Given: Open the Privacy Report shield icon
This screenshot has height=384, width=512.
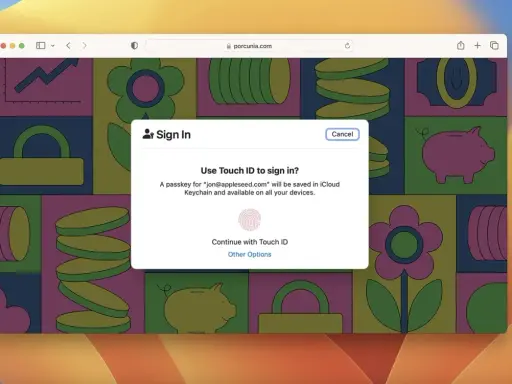Looking at the screenshot, I should (x=134, y=45).
